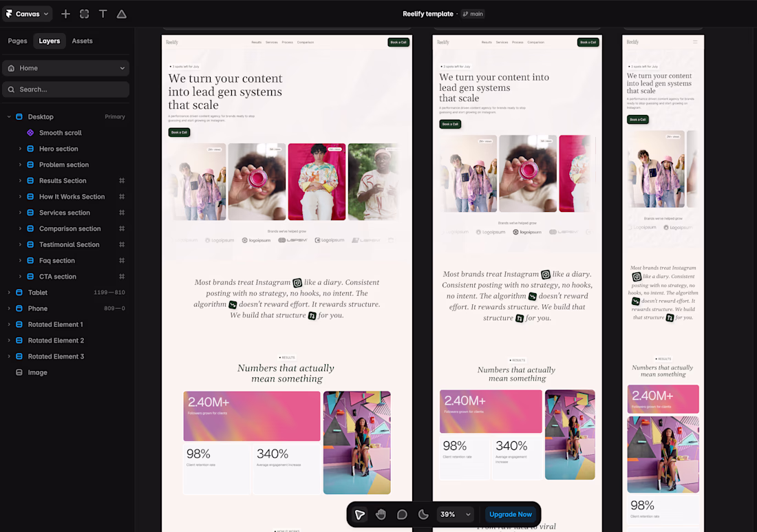Switch to the Pages tab

click(x=17, y=41)
